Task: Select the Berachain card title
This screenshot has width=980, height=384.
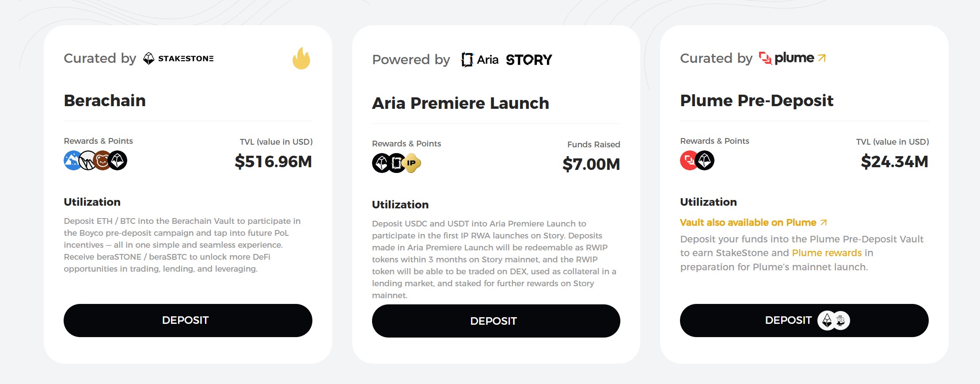Action: [x=105, y=101]
